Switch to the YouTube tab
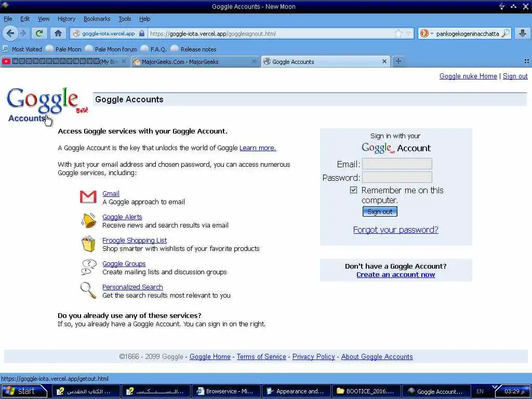Viewport: 532px width, 399px height. (x=65, y=62)
